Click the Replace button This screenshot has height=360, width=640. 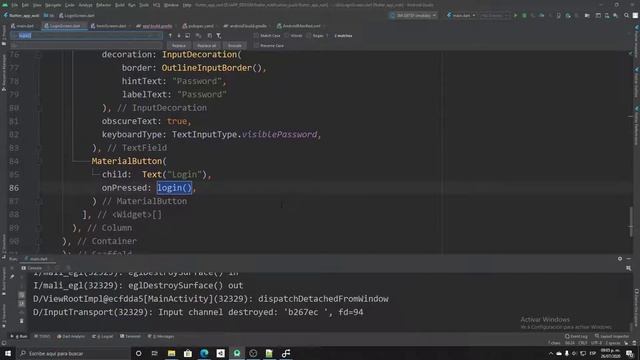tap(179, 45)
